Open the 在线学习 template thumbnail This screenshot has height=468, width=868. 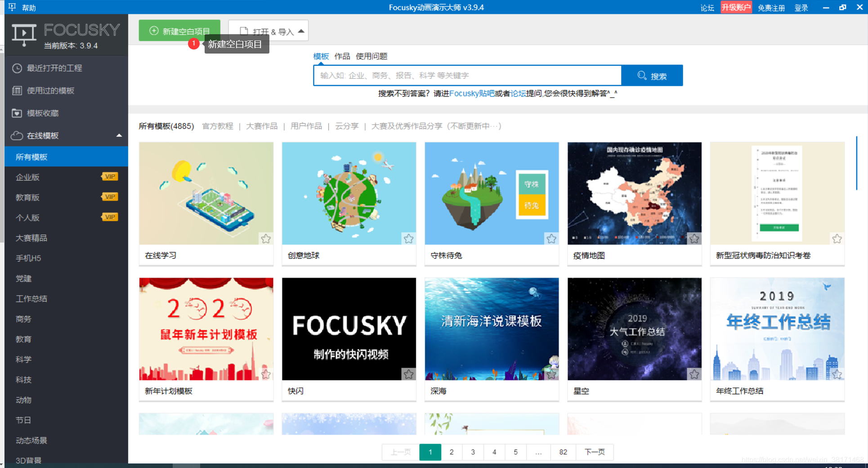(206, 193)
